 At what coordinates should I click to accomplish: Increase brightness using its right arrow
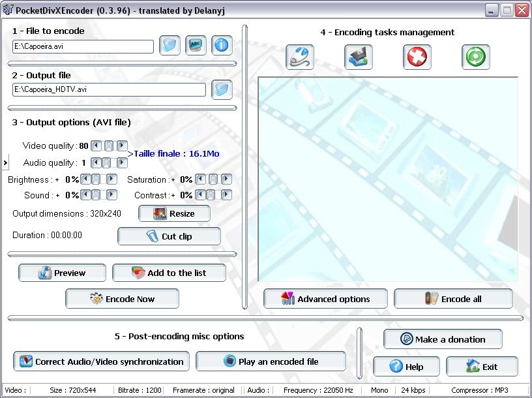[x=111, y=179]
